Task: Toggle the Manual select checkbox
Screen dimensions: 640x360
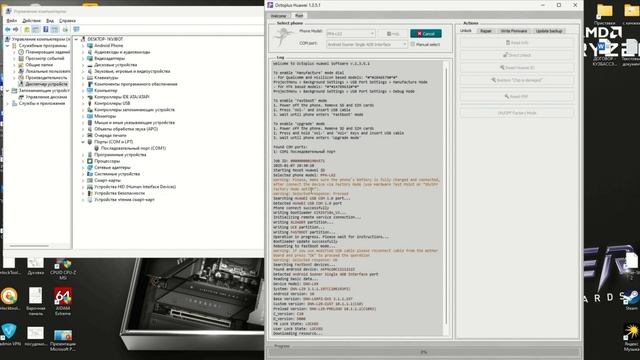Action: click(x=413, y=44)
